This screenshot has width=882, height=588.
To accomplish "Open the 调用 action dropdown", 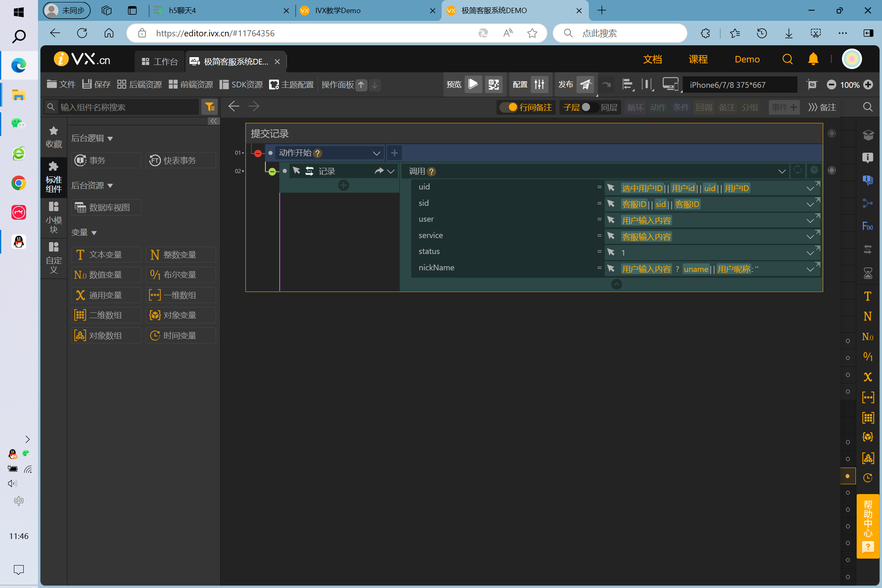I will [x=782, y=171].
